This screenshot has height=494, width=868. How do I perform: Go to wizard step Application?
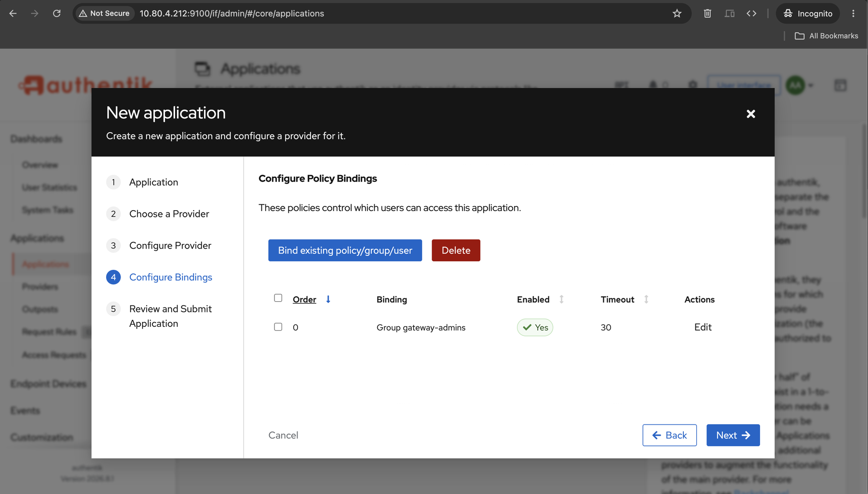(153, 182)
